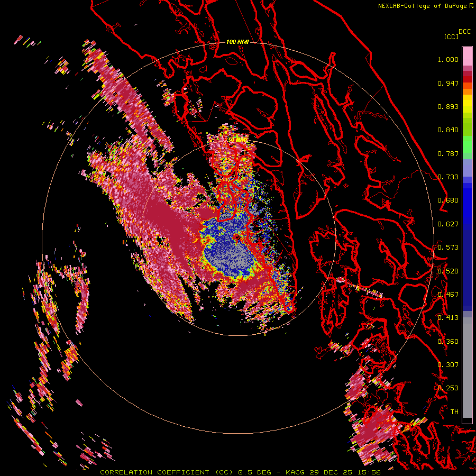Click the 50 NMI range ring label

pos(237,140)
